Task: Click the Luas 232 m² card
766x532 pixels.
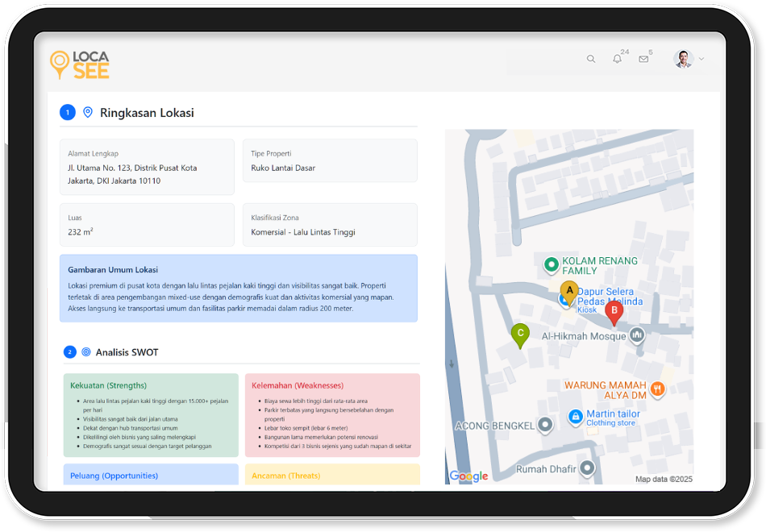Action: point(147,225)
